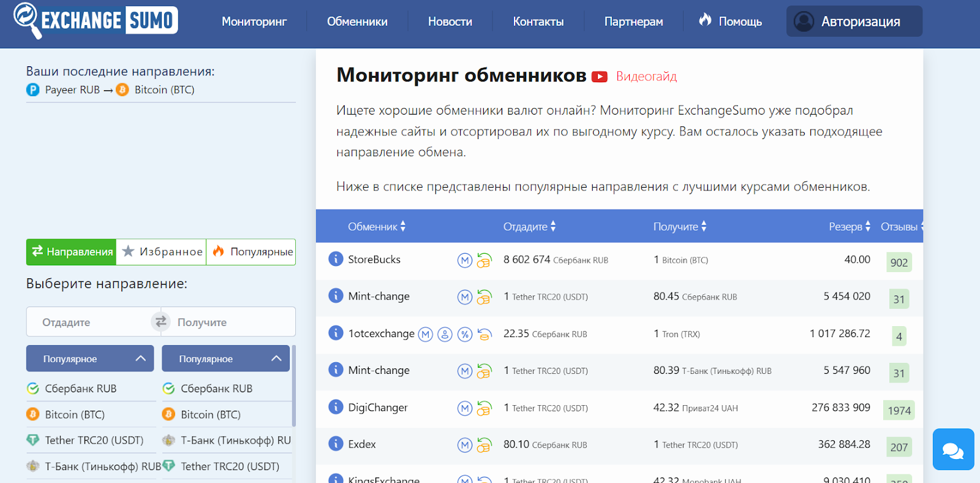Click the ExchangeSumo logo
Image resolution: width=980 pixels, height=483 pixels.
(x=96, y=21)
